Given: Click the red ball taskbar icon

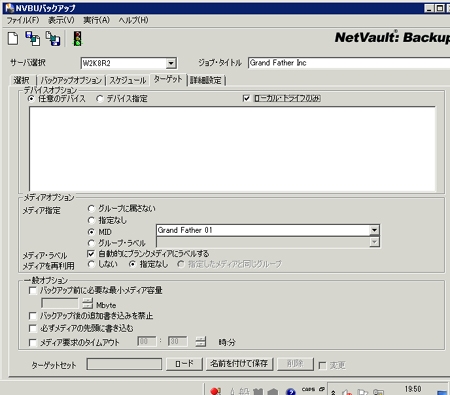Looking at the screenshot, I should 215,391.
